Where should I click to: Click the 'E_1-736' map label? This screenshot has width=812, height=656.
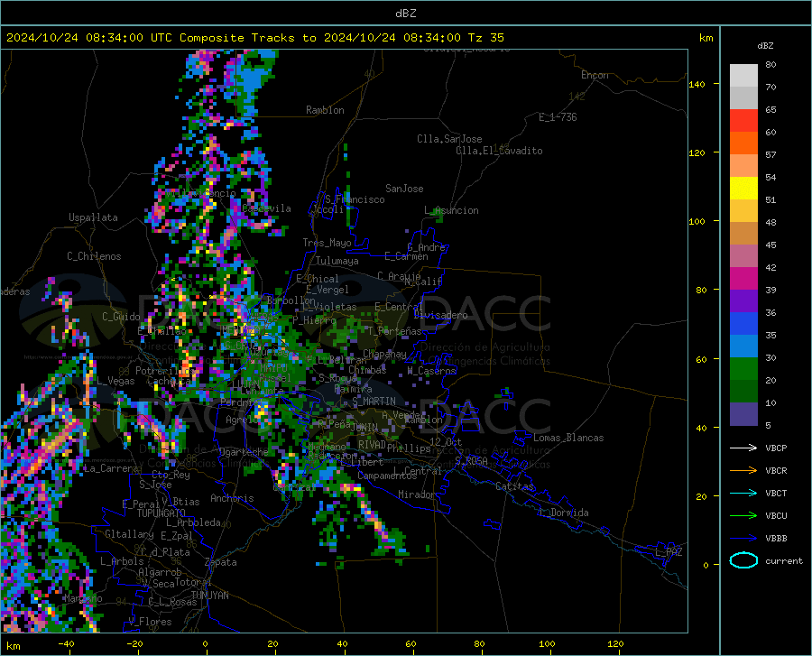coord(558,117)
